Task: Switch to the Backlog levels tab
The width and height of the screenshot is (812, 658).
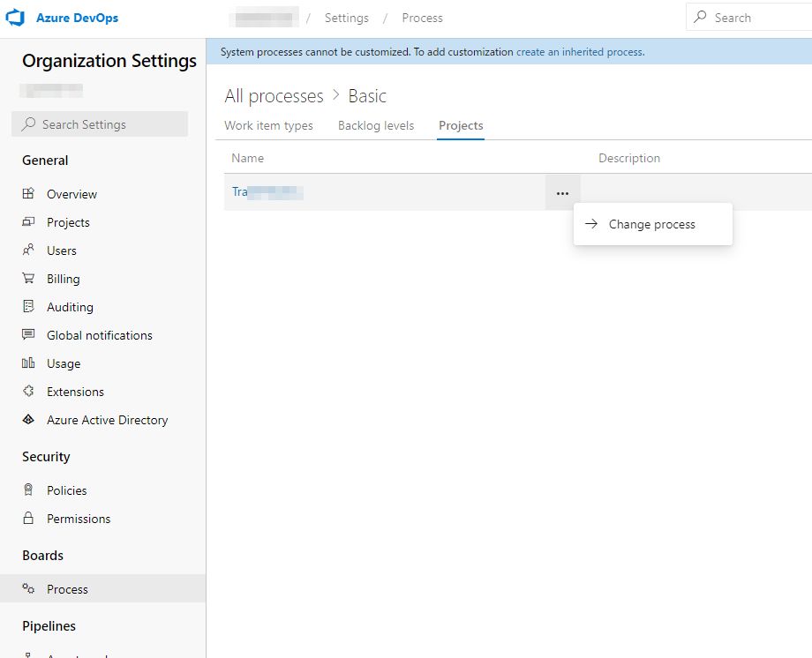Action: pos(376,126)
